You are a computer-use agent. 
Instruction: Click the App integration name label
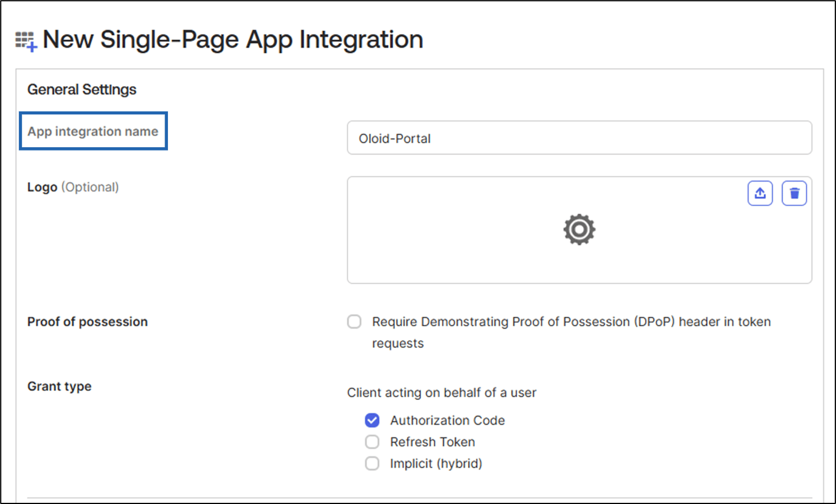(93, 132)
